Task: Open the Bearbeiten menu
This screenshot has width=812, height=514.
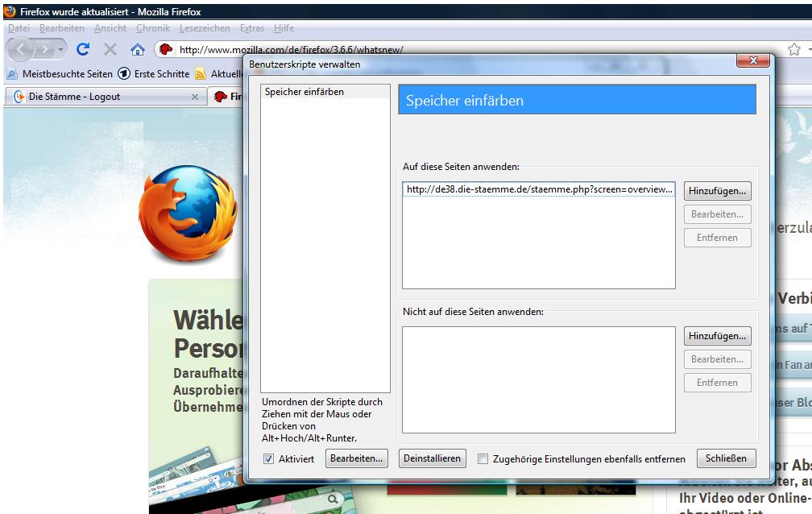Action: point(61,28)
